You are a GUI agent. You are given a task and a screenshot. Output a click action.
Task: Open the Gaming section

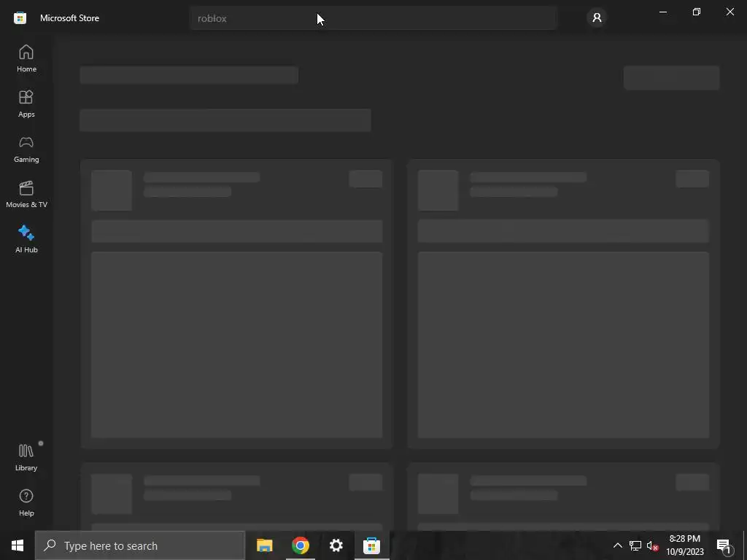[26, 149]
